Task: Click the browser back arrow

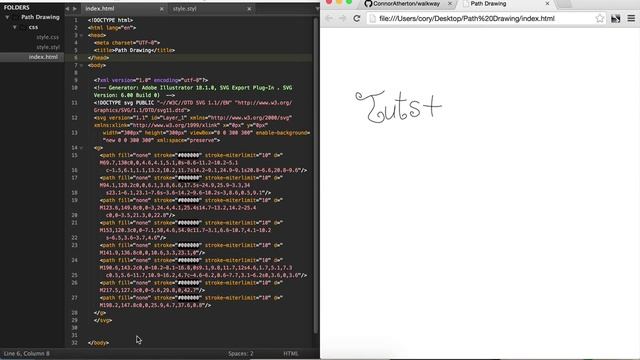Action: click(x=329, y=18)
